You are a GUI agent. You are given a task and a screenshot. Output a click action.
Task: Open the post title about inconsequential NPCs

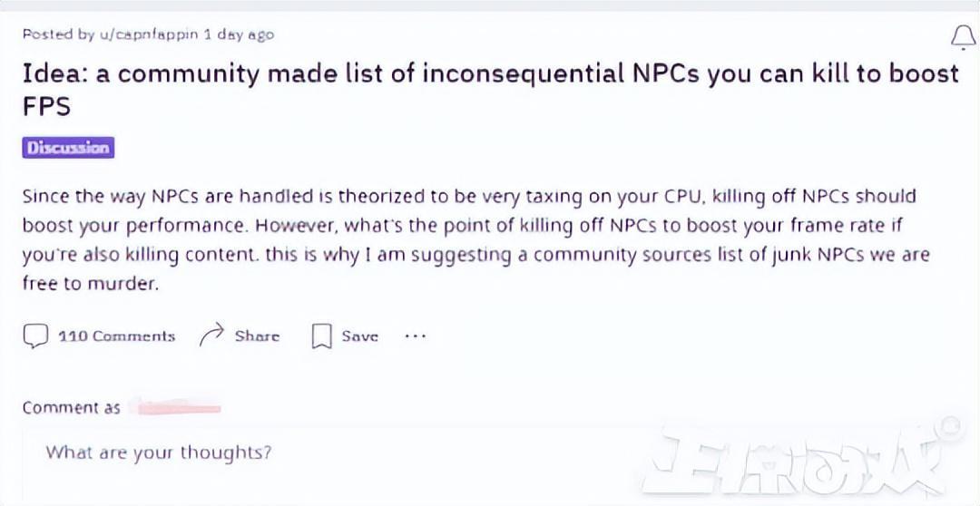pos(490,73)
